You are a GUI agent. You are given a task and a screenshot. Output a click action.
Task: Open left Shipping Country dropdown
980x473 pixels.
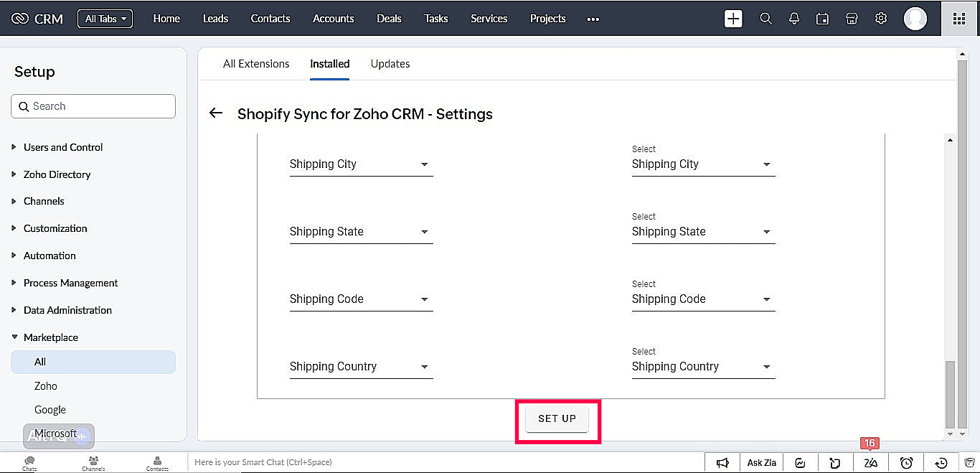[361, 367]
